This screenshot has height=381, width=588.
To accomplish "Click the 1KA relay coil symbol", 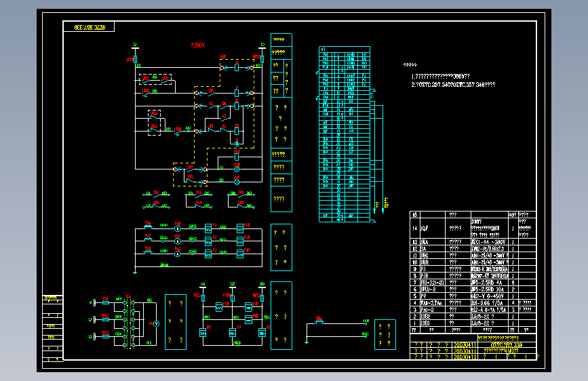I will pos(237,157).
